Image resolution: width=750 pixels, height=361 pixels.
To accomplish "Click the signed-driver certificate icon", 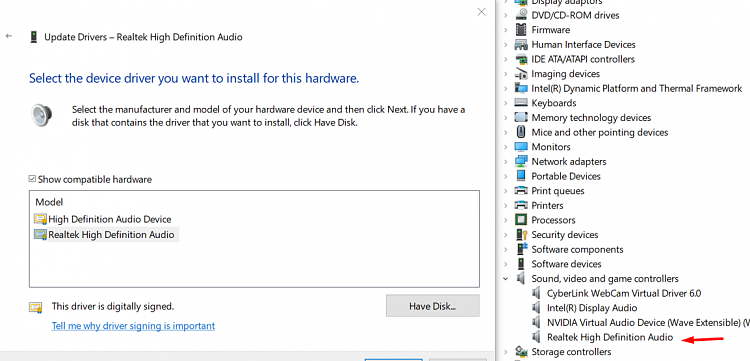I will pos(36,306).
